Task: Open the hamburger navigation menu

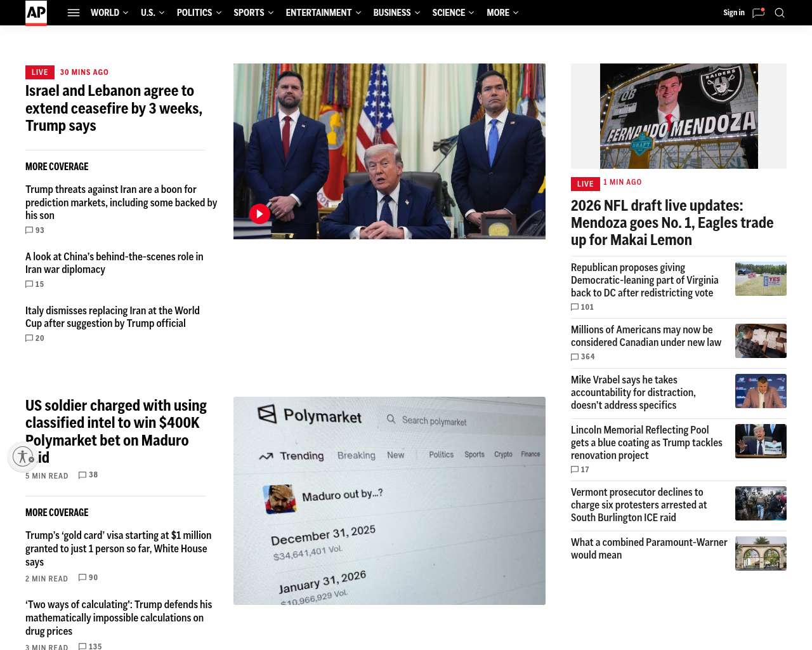Action: pos(74,13)
